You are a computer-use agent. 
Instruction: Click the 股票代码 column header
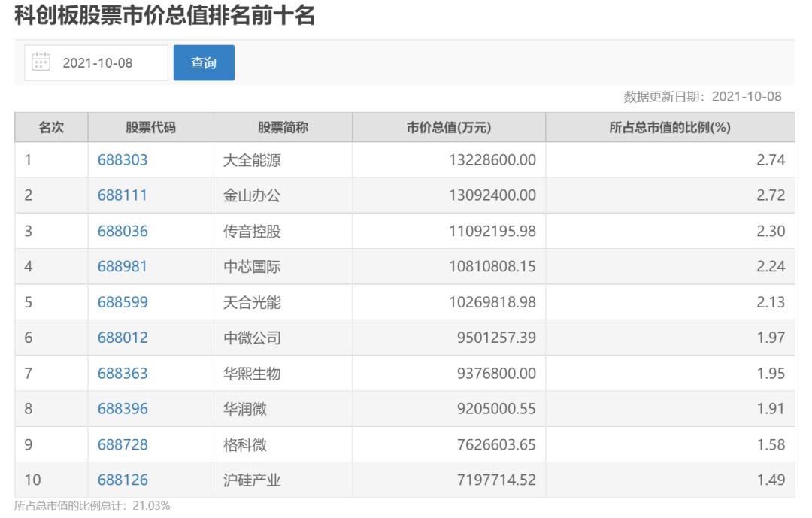(150, 128)
